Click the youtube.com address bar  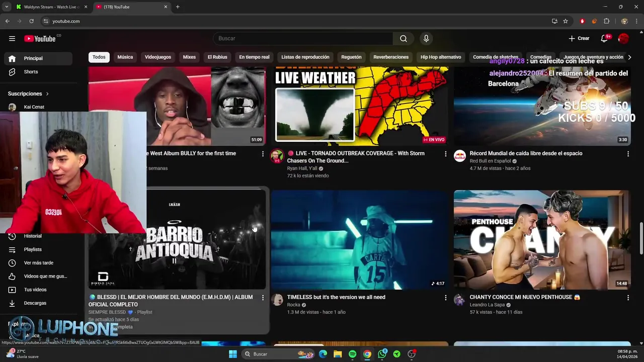point(297,21)
